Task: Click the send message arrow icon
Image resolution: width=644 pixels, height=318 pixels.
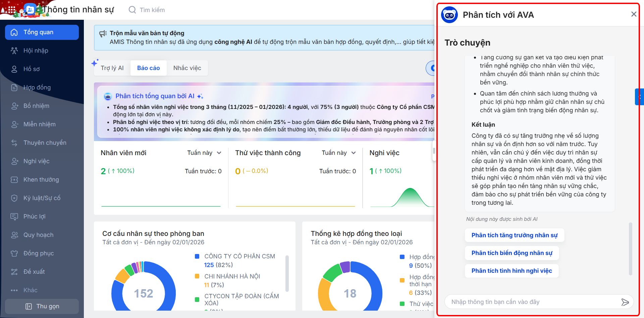Action: (x=625, y=302)
